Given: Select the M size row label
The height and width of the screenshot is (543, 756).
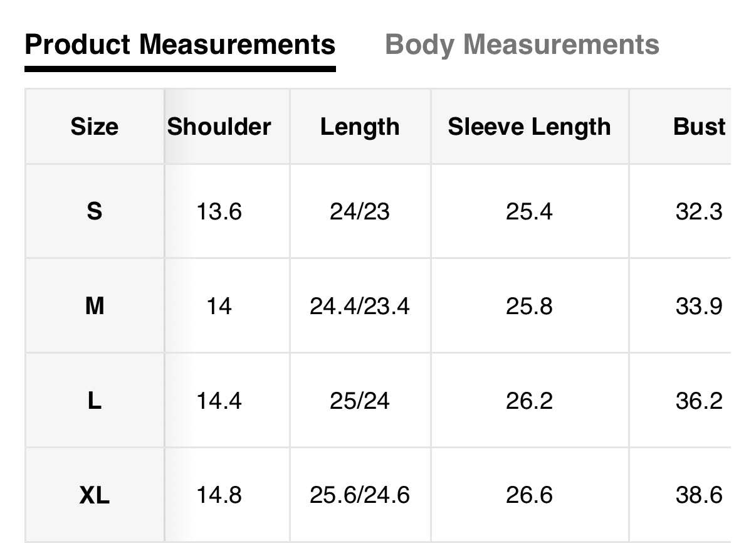Looking at the screenshot, I should click(x=94, y=306).
